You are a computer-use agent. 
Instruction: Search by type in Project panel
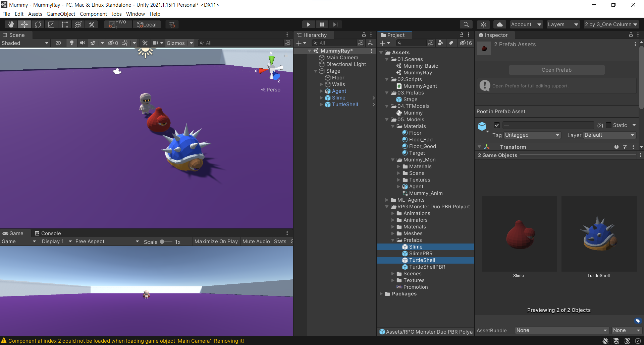[441, 43]
